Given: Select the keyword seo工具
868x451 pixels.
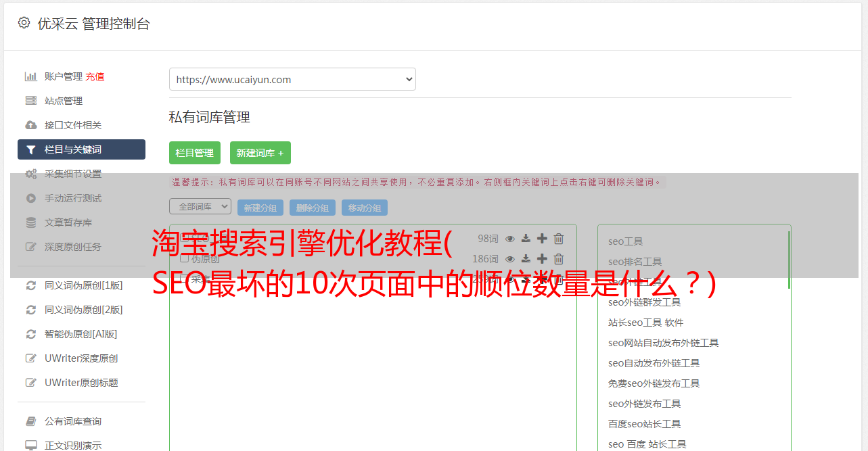Looking at the screenshot, I should pos(626,241).
